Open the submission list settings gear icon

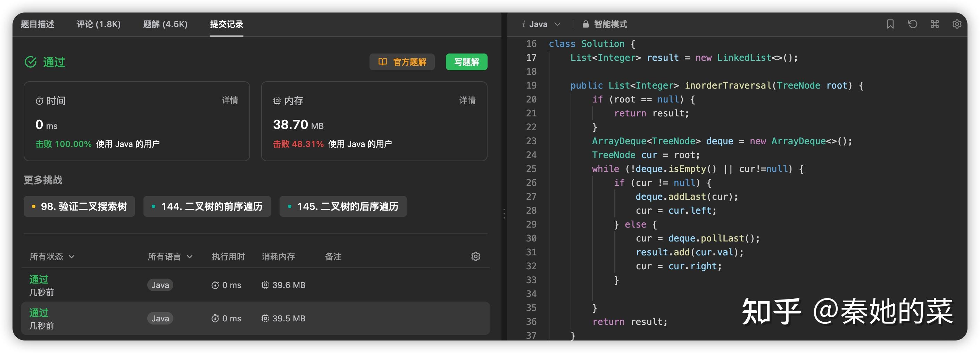(476, 257)
